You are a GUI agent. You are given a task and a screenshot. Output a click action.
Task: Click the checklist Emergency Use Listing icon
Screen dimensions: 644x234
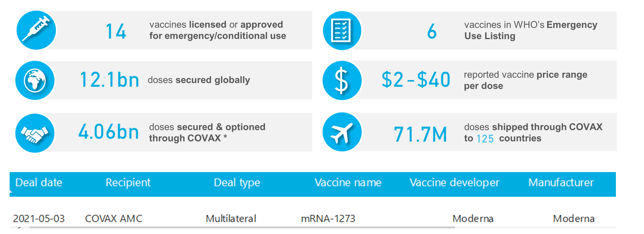342,30
